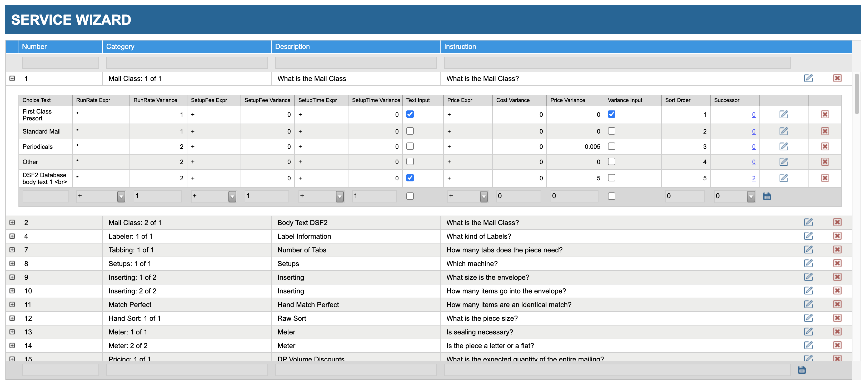
Task: Focus the Description filter field
Action: (x=356, y=63)
